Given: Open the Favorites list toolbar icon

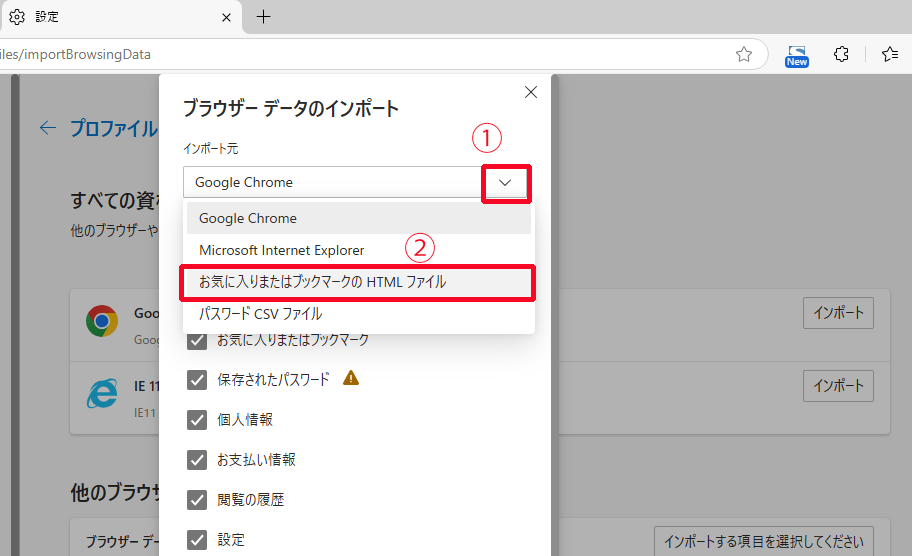Looking at the screenshot, I should pos(889,54).
